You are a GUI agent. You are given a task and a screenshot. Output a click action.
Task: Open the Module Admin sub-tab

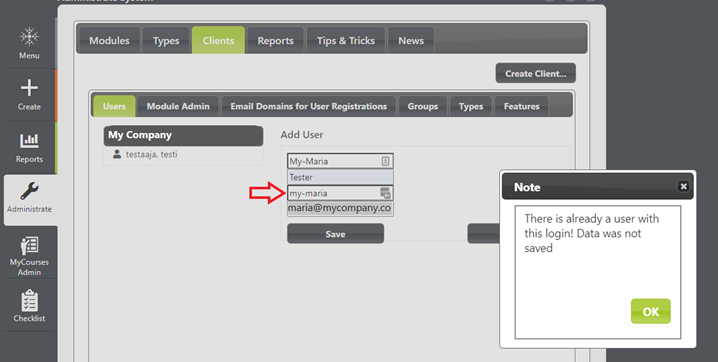pyautogui.click(x=178, y=106)
